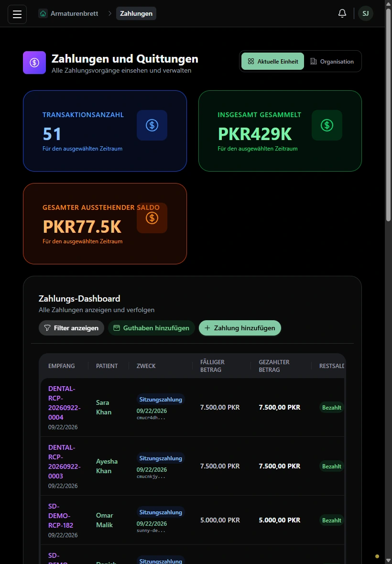Screen dimensions: 392x564
Task: Click the notification bell icon
Action: 342,13
